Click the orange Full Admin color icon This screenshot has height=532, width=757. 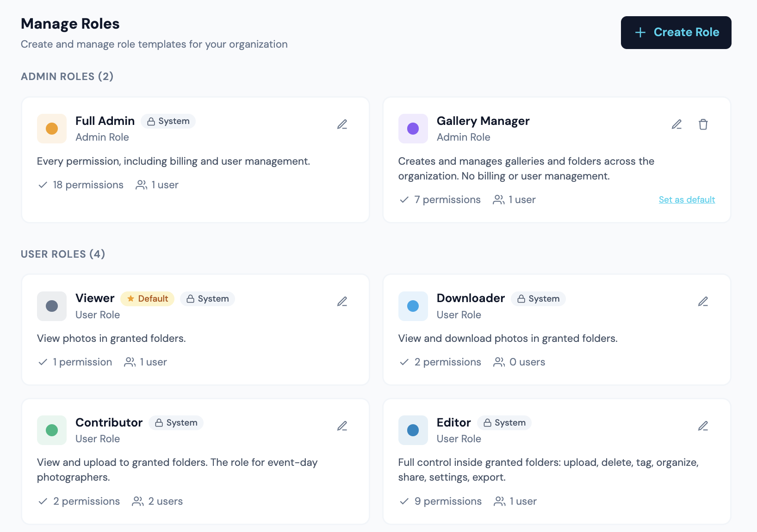52,129
